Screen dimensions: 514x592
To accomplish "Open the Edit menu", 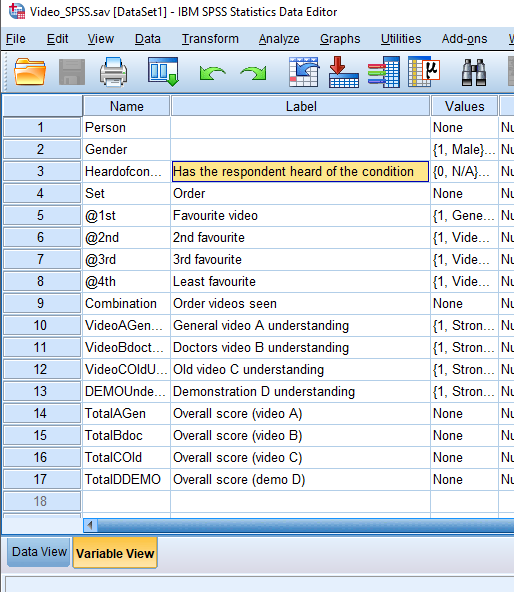I will pyautogui.click(x=57, y=39).
